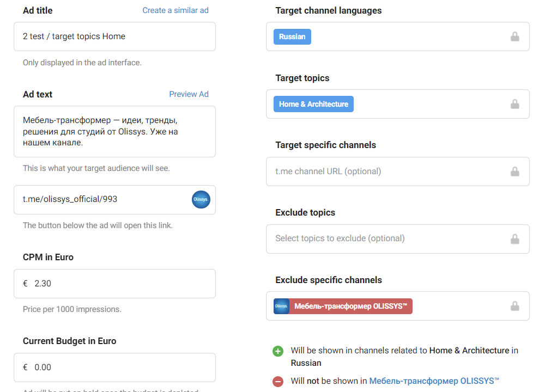Click the lock icon in Target channel languages
This screenshot has width=545, height=392.
514,37
